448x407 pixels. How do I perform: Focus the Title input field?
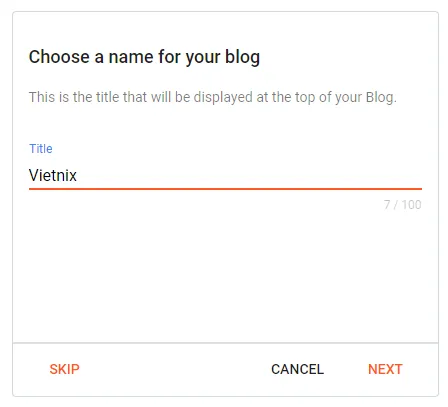click(x=225, y=175)
